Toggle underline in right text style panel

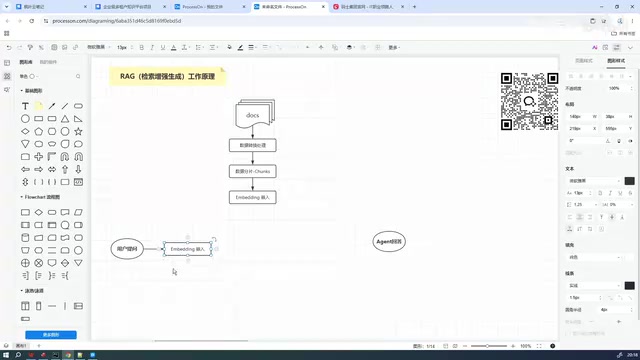click(x=620, y=193)
